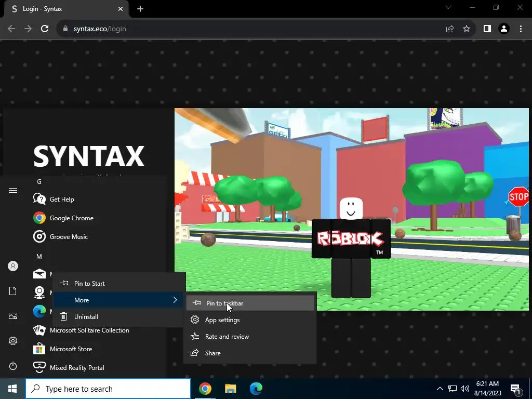Image resolution: width=532 pixels, height=399 pixels.
Task: Click the letter G group header
Action: click(x=39, y=182)
